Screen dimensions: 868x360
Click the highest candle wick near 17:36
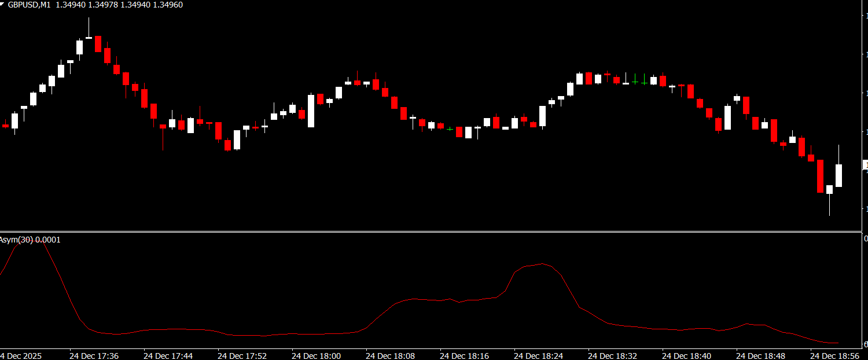pos(89,26)
